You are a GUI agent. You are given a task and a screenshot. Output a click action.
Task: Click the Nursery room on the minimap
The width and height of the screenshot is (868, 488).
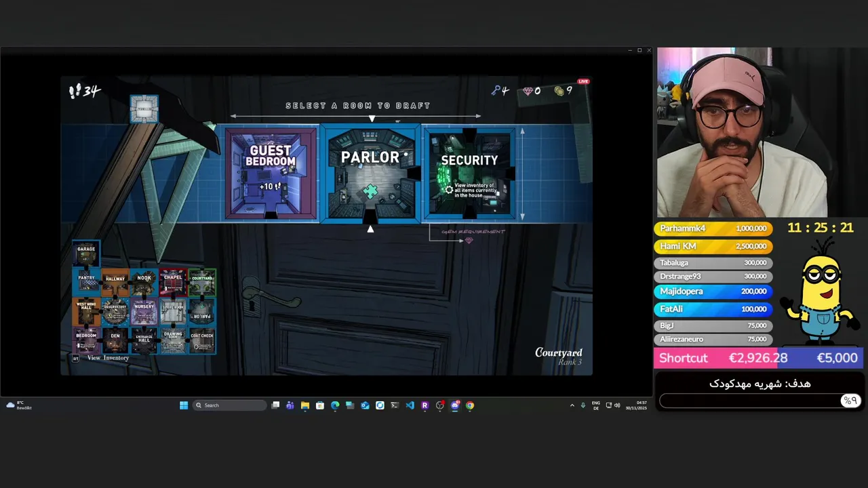[x=144, y=311]
